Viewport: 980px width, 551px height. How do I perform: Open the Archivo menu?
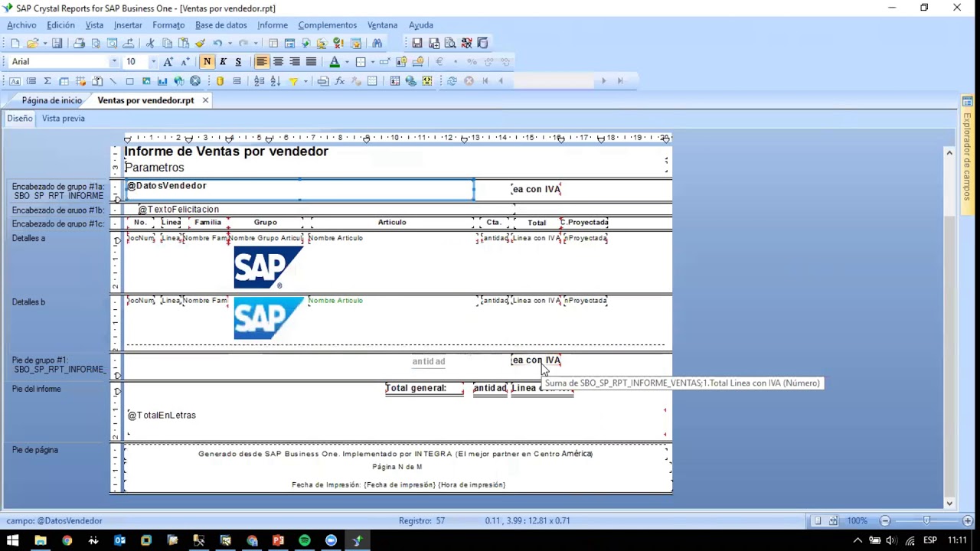21,25
